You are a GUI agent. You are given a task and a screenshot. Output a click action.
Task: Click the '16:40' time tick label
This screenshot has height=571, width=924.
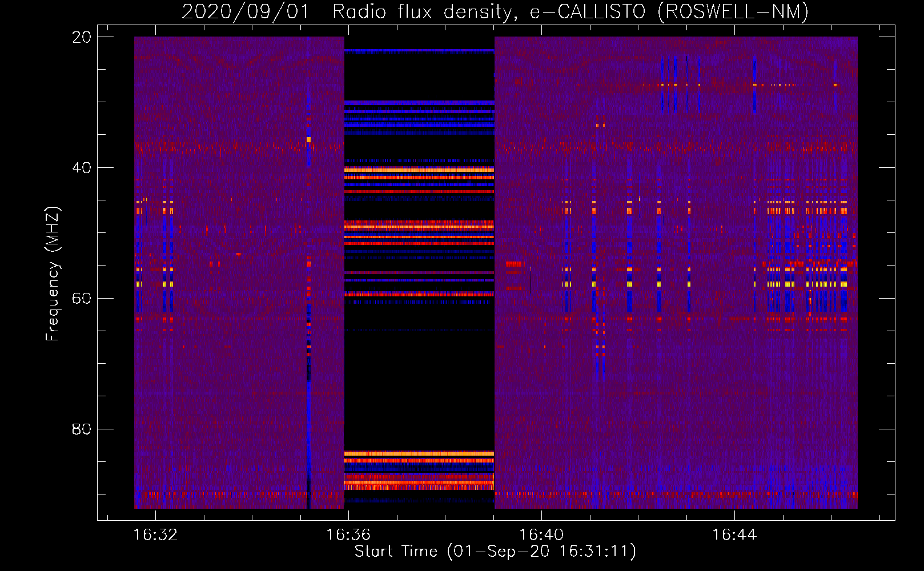(541, 535)
